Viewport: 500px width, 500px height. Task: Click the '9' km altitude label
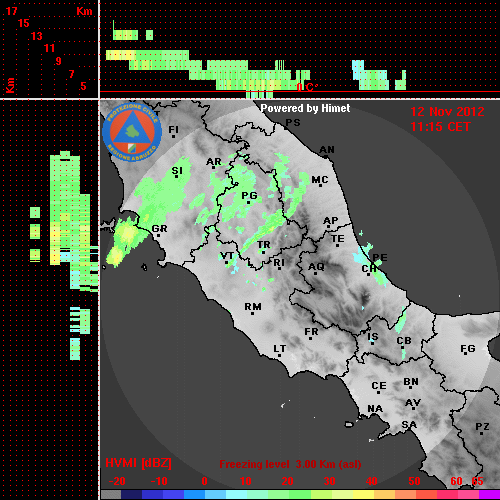point(59,61)
